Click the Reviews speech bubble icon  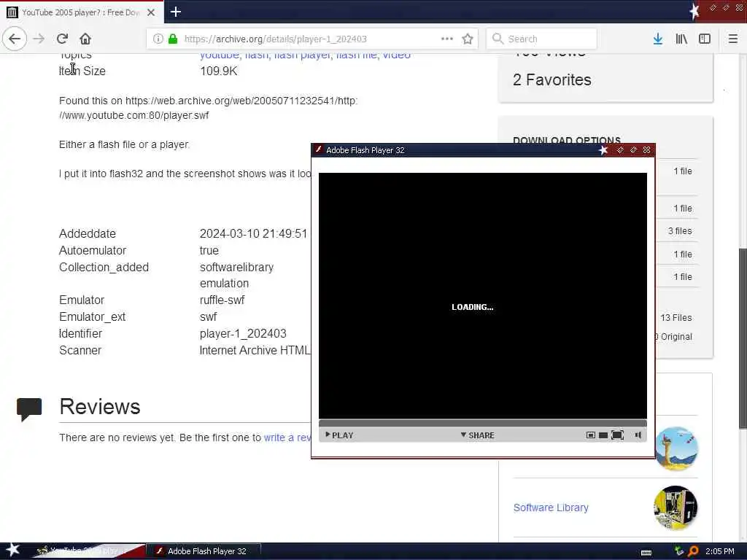tap(29, 408)
